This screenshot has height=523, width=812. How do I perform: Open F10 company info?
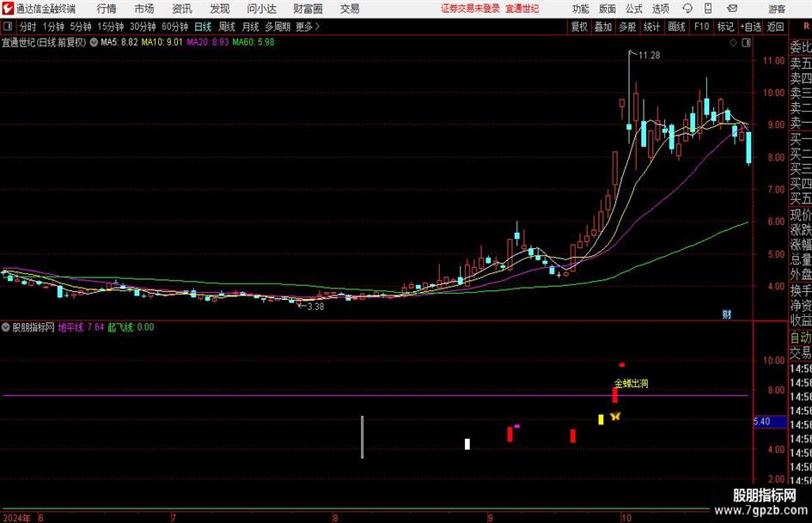(702, 27)
